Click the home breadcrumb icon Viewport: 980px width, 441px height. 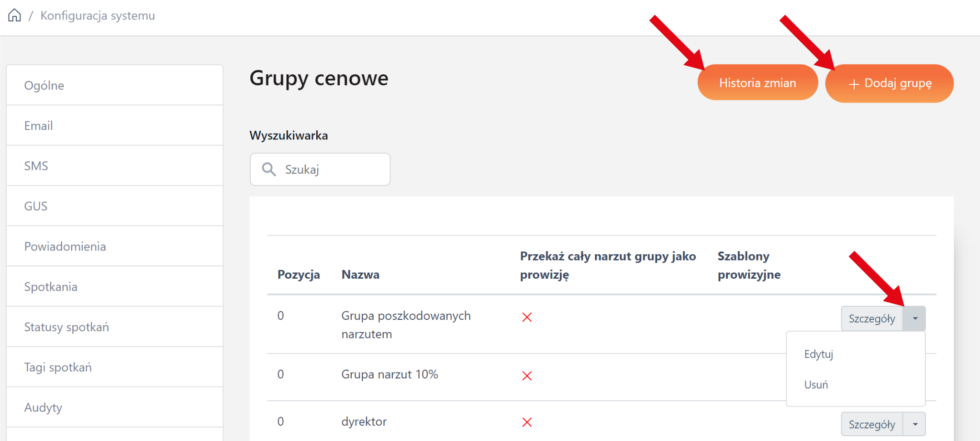[x=14, y=15]
